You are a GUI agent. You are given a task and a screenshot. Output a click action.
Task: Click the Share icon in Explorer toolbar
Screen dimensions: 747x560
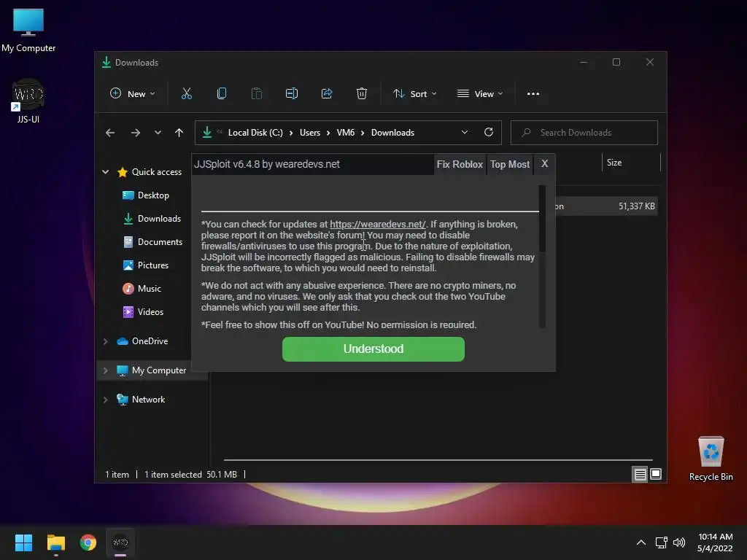coord(327,94)
